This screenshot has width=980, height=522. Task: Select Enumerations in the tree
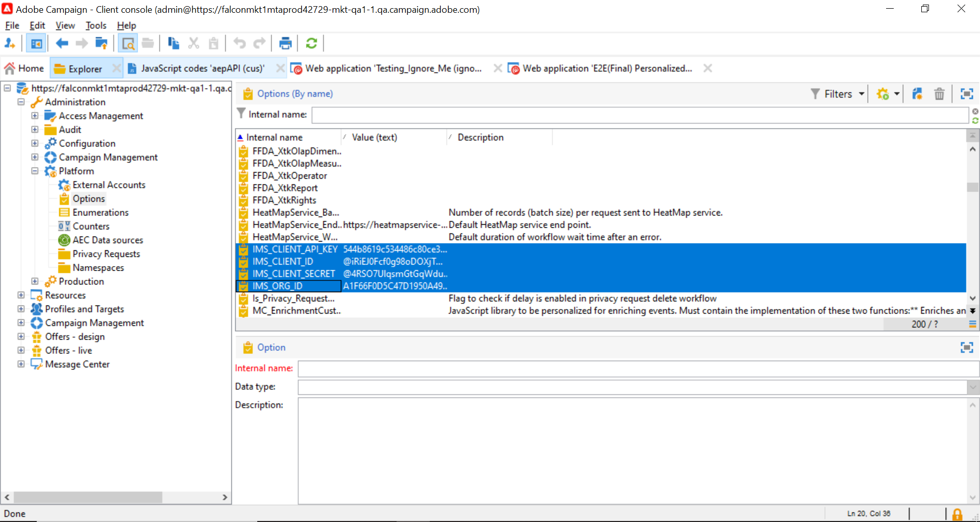pyautogui.click(x=101, y=212)
